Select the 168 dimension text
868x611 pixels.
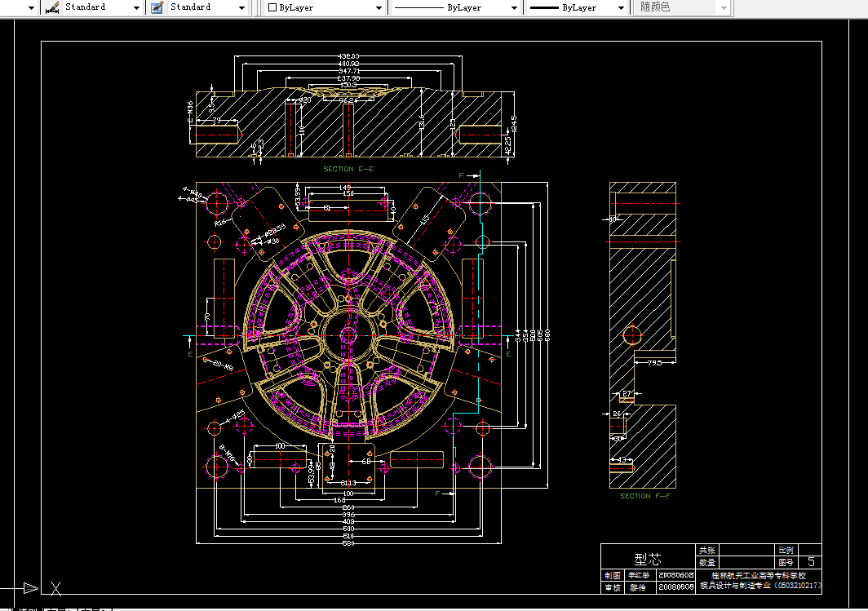339,500
